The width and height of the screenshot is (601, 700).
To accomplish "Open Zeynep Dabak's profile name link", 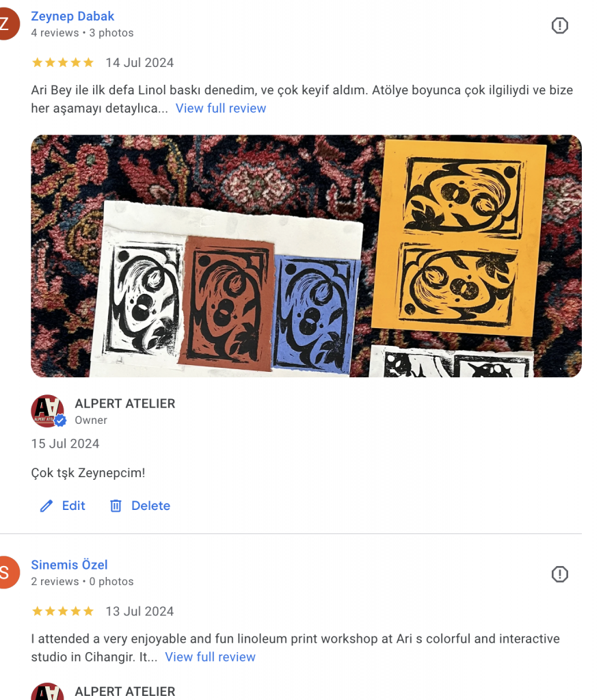I will click(x=72, y=16).
